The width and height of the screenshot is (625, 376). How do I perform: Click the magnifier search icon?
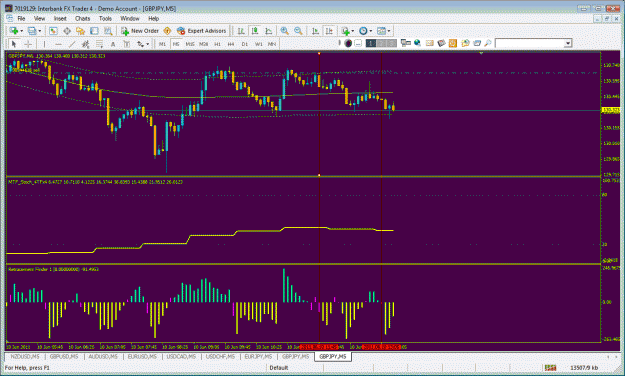(487, 43)
